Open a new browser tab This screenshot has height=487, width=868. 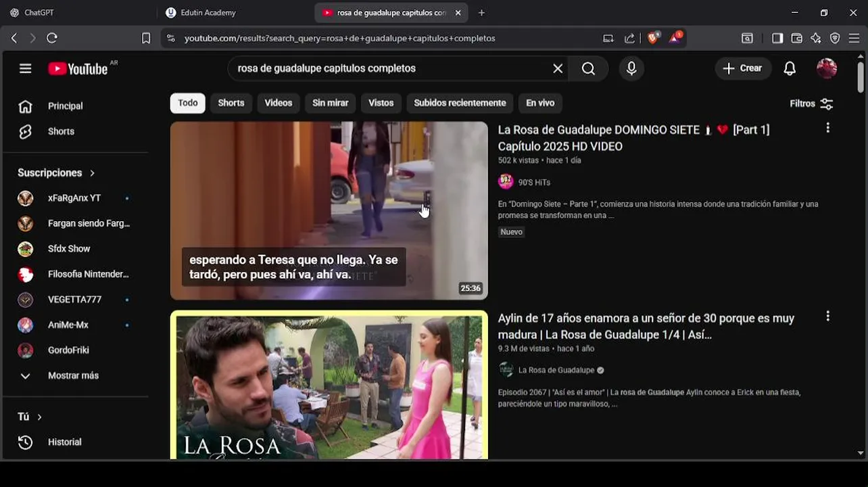[x=481, y=12]
